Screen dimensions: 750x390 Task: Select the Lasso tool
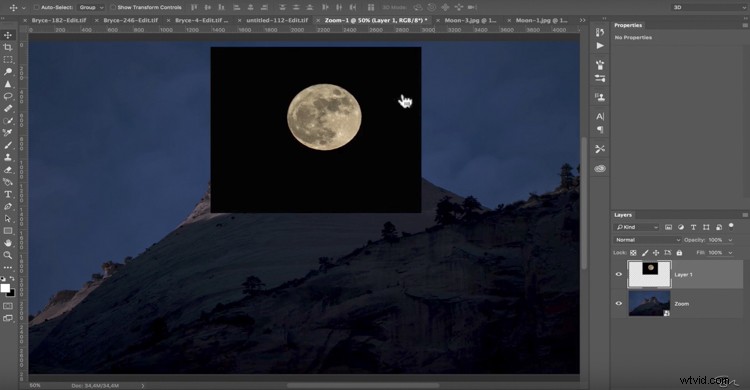click(x=8, y=96)
